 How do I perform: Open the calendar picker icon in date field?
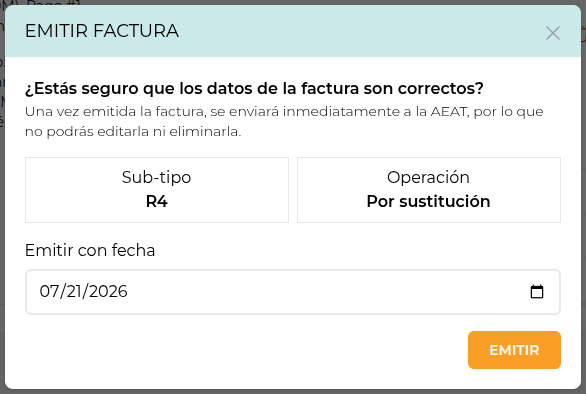pos(537,292)
